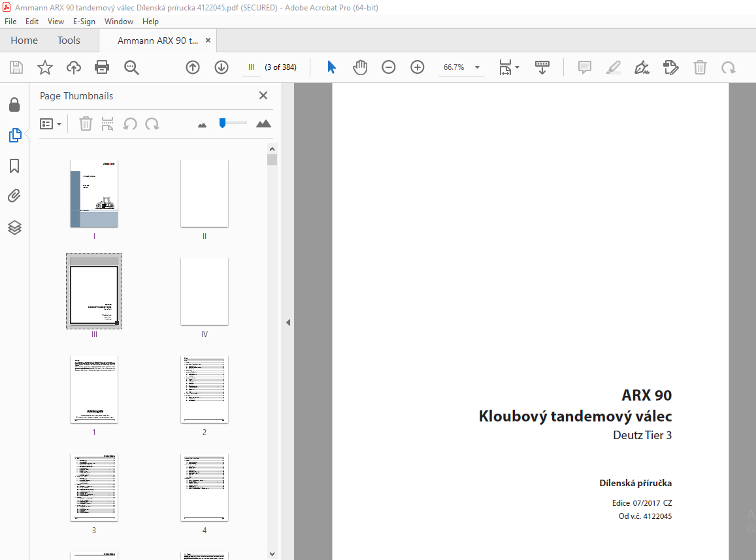Go to previous page arrow
756x560 pixels.
[193, 67]
